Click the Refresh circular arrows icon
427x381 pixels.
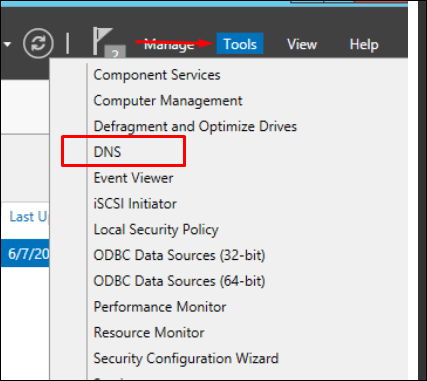pyautogui.click(x=38, y=43)
